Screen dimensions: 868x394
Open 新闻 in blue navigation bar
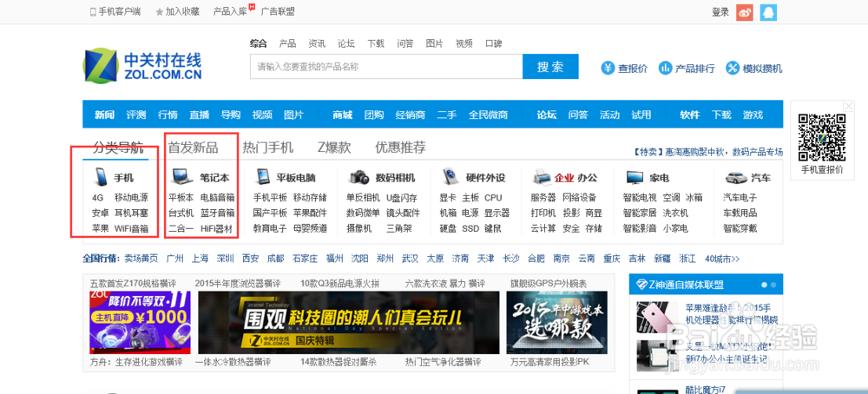[x=104, y=115]
